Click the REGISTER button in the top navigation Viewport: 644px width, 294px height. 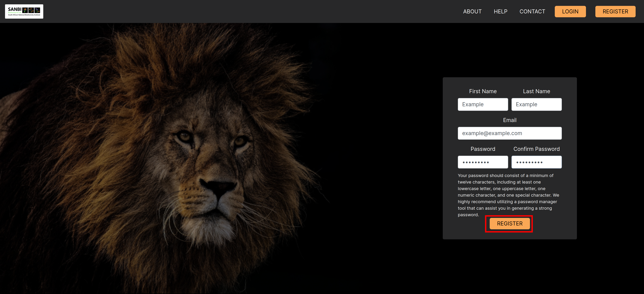coord(615,12)
